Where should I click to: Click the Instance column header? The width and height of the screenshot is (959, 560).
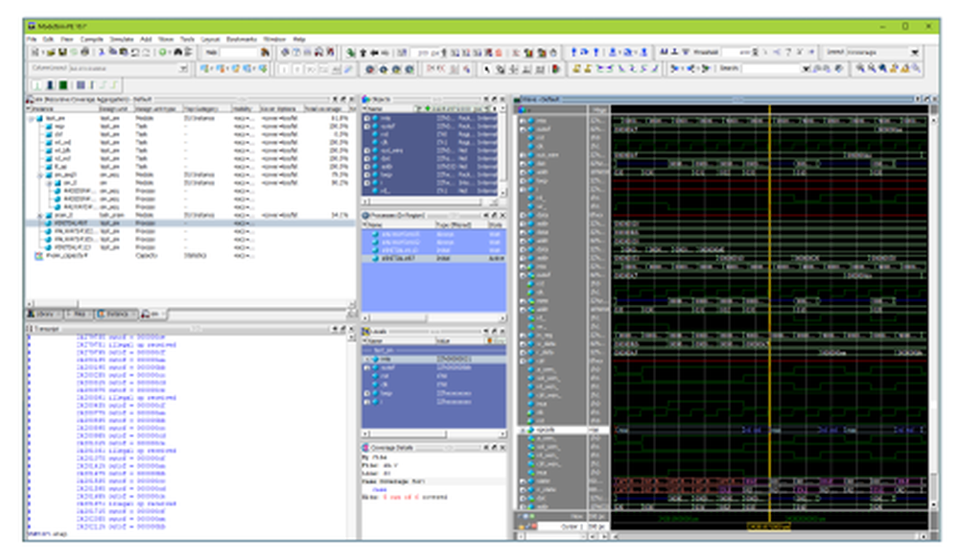pos(61,108)
